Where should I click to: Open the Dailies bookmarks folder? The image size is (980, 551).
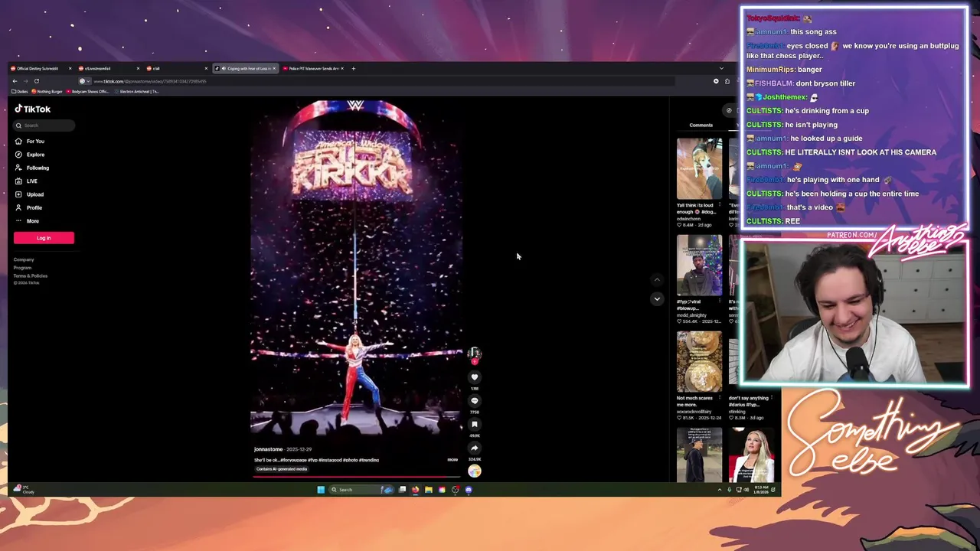[x=20, y=92]
